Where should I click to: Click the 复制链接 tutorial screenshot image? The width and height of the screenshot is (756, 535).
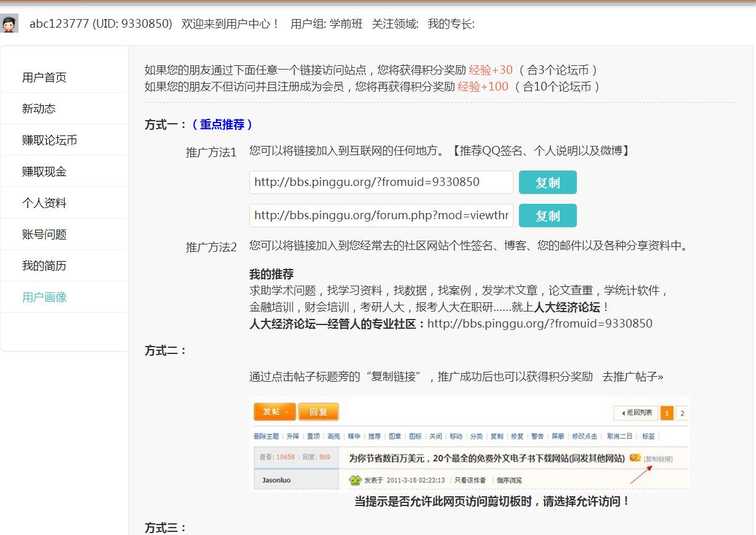[x=469, y=444]
